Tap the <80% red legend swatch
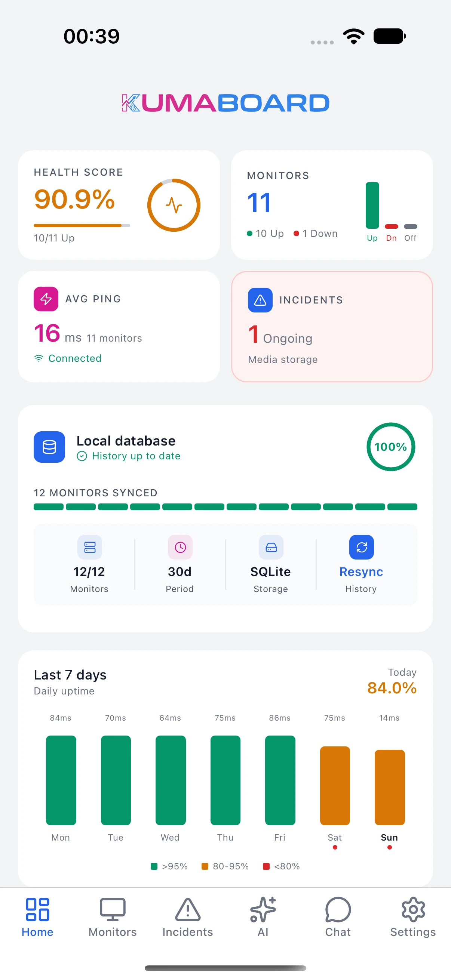 pos(266,866)
